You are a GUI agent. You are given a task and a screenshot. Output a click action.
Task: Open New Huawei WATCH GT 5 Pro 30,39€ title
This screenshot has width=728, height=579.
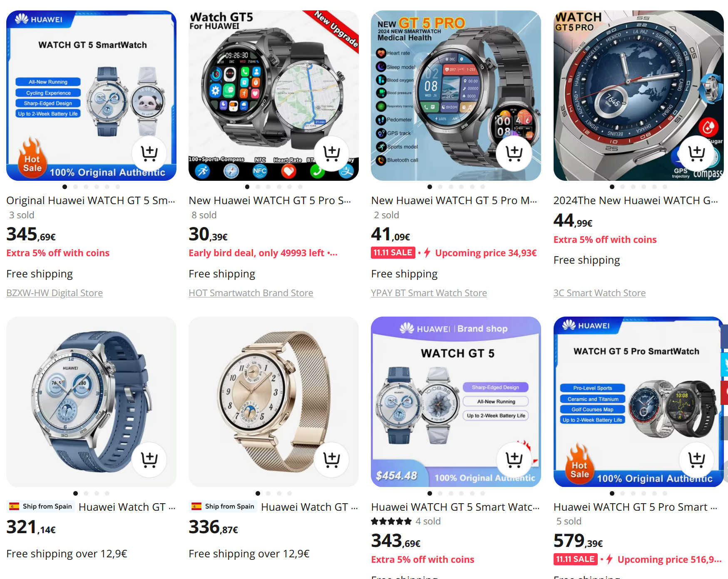(x=270, y=200)
